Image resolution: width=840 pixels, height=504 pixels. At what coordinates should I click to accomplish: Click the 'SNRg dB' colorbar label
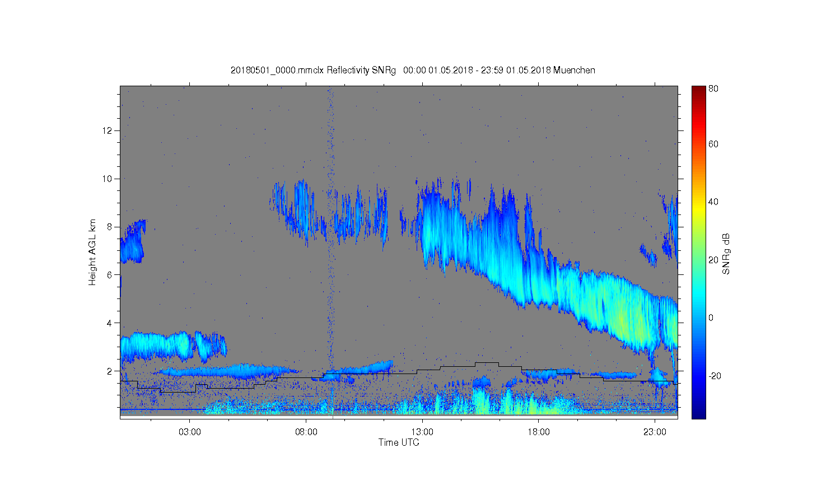click(x=726, y=254)
